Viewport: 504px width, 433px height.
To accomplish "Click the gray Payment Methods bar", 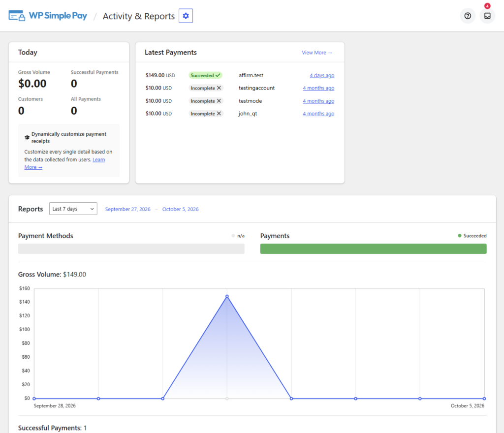I will (131, 248).
